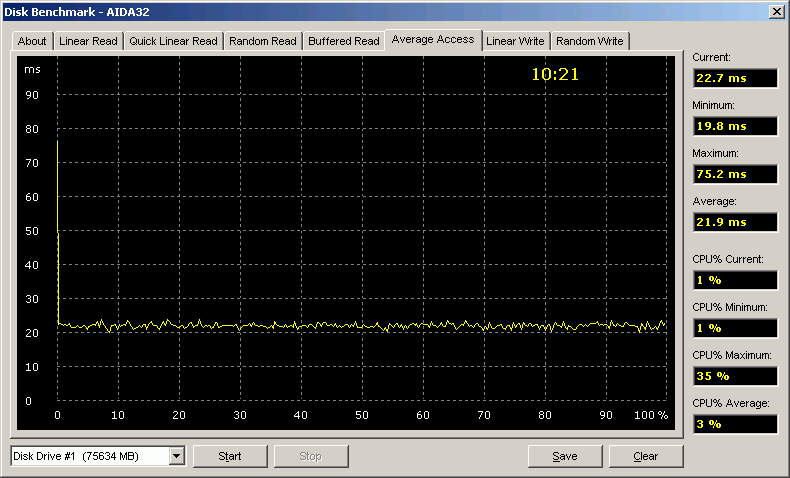This screenshot has width=790, height=478.
Task: Click the CPU% Maximum 35 % field
Action: tap(734, 376)
